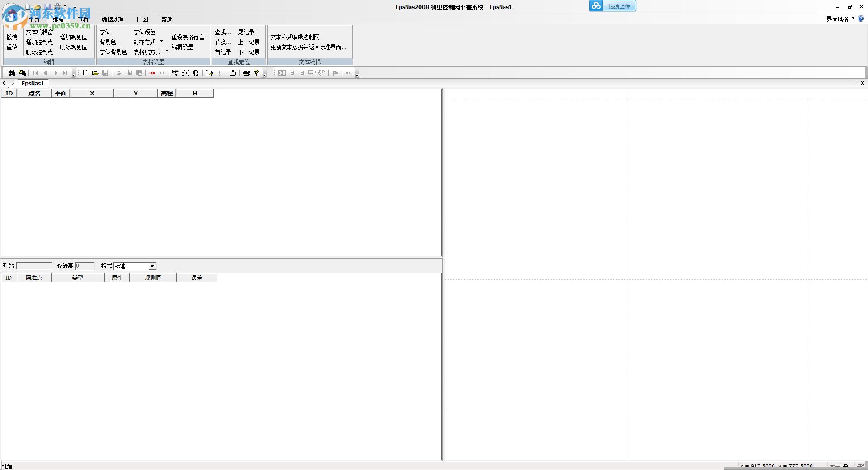Click 删除控制点 button
The height and width of the screenshot is (470, 868).
click(x=39, y=52)
